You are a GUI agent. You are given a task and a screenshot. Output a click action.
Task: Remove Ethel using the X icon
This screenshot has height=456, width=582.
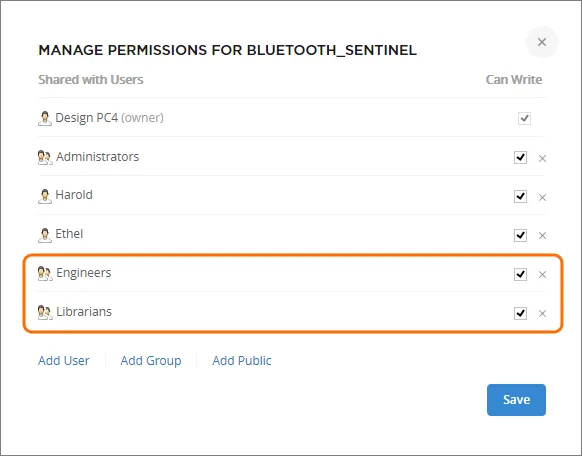pyautogui.click(x=542, y=236)
